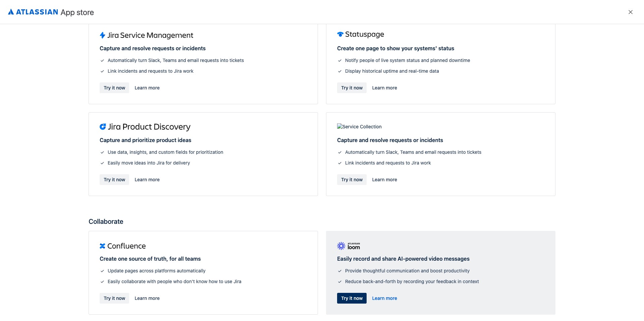Click 'Provide thoughtful communication and boost productivity'

(408, 271)
